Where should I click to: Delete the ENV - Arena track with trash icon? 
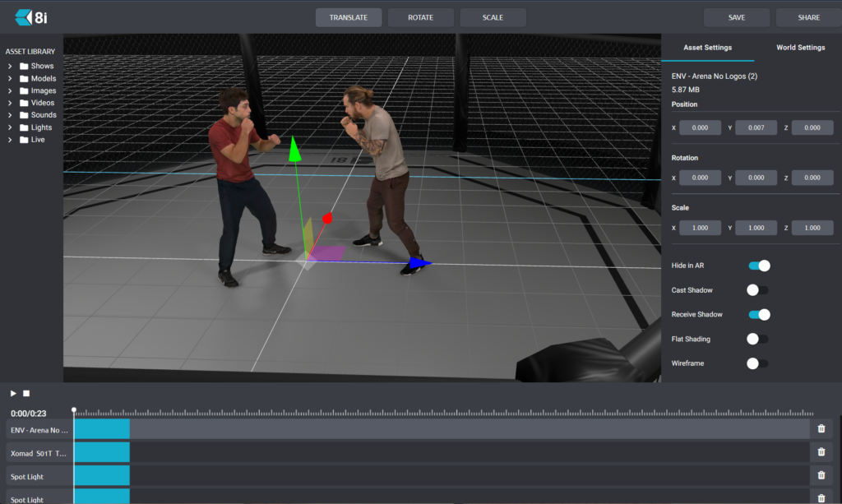[x=821, y=428]
